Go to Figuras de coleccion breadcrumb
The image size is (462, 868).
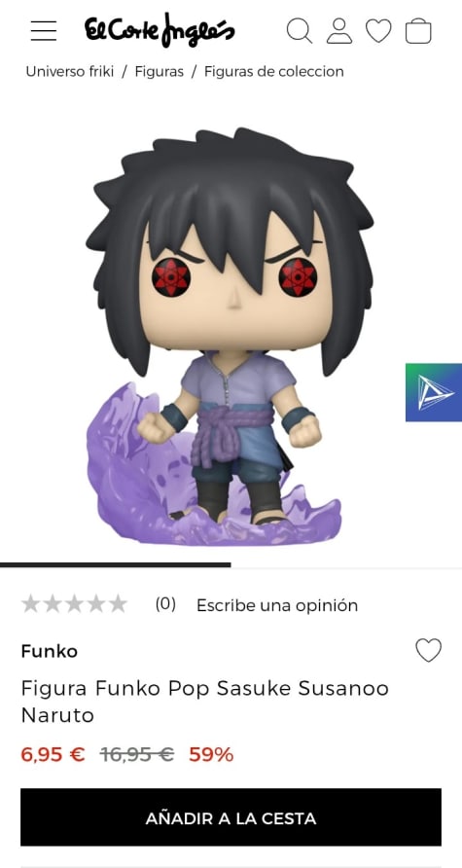[x=274, y=71]
